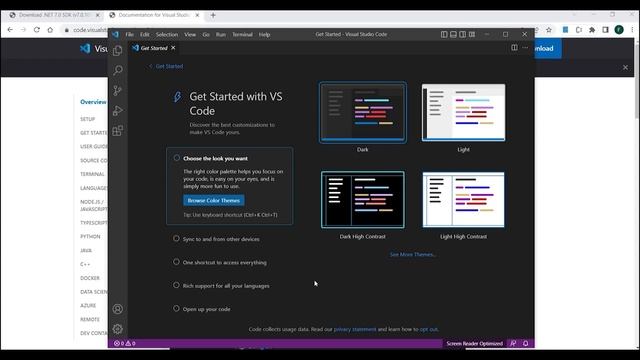The width and height of the screenshot is (640, 360).
Task: Close the Get Started editor tab
Action: click(173, 48)
